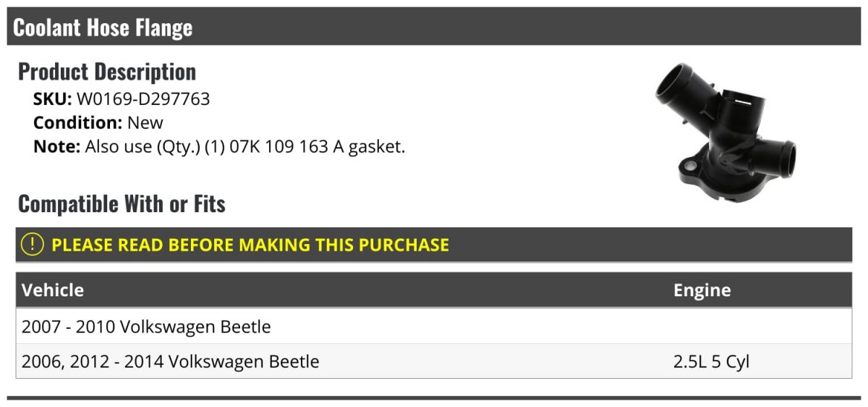Click the bold SKU: label

52,99
